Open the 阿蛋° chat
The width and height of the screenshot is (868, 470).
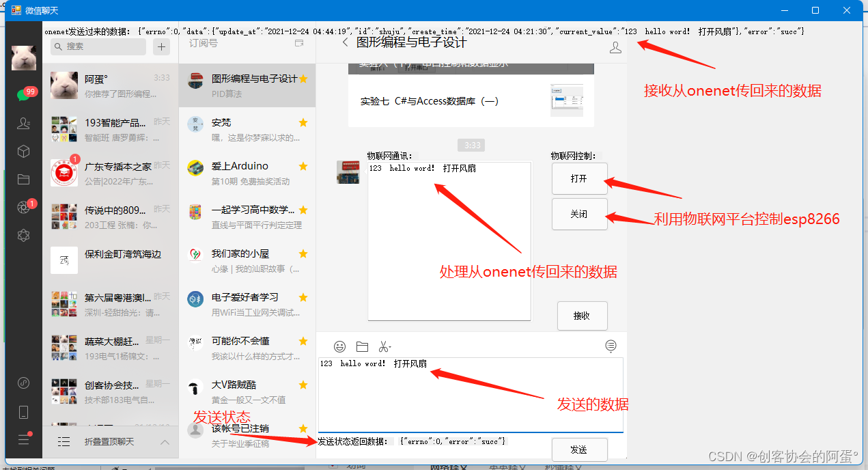click(x=110, y=85)
